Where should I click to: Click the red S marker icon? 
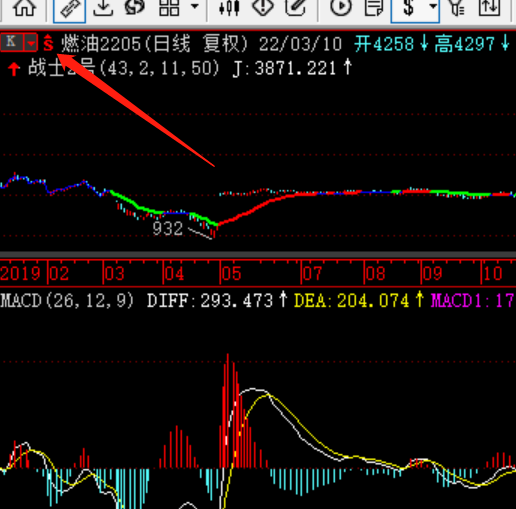point(48,43)
